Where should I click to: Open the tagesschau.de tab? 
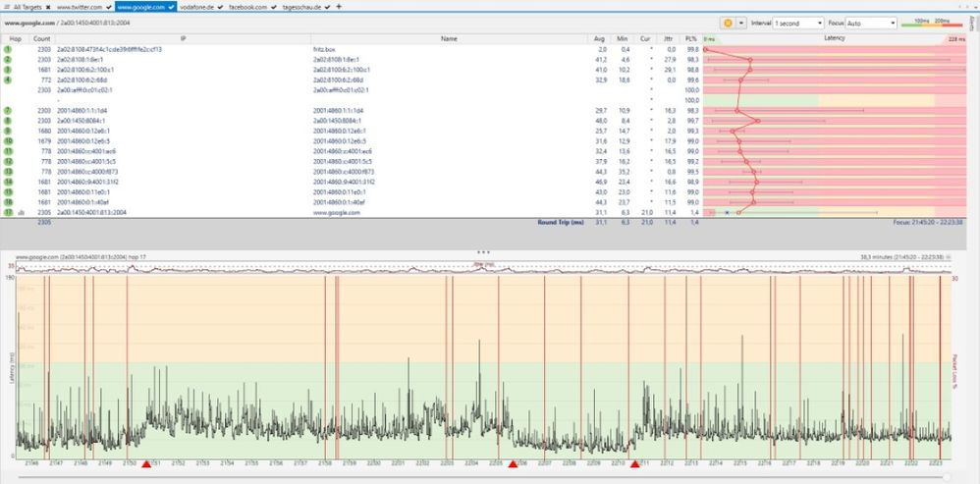pyautogui.click(x=301, y=7)
